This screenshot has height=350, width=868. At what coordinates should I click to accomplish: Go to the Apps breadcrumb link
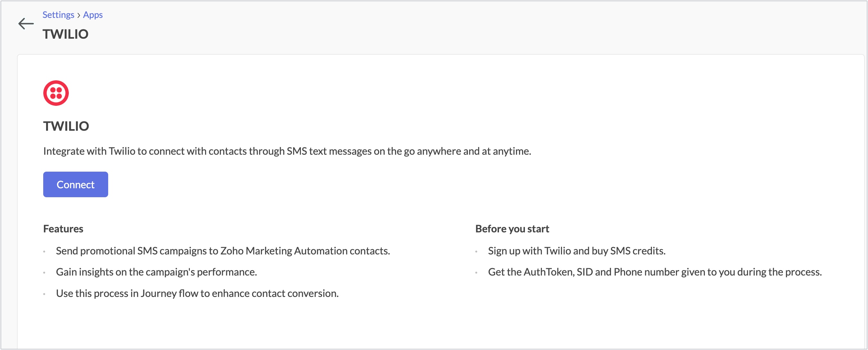coord(93,15)
